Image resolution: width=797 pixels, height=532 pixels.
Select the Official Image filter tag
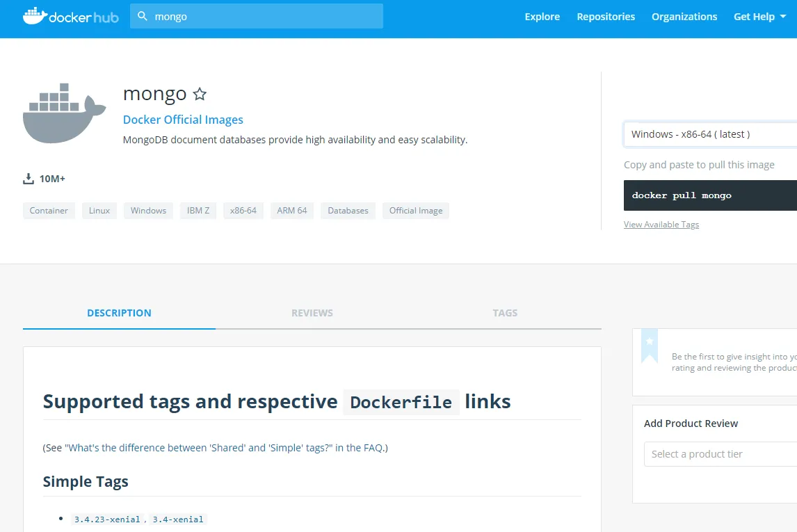tap(416, 211)
